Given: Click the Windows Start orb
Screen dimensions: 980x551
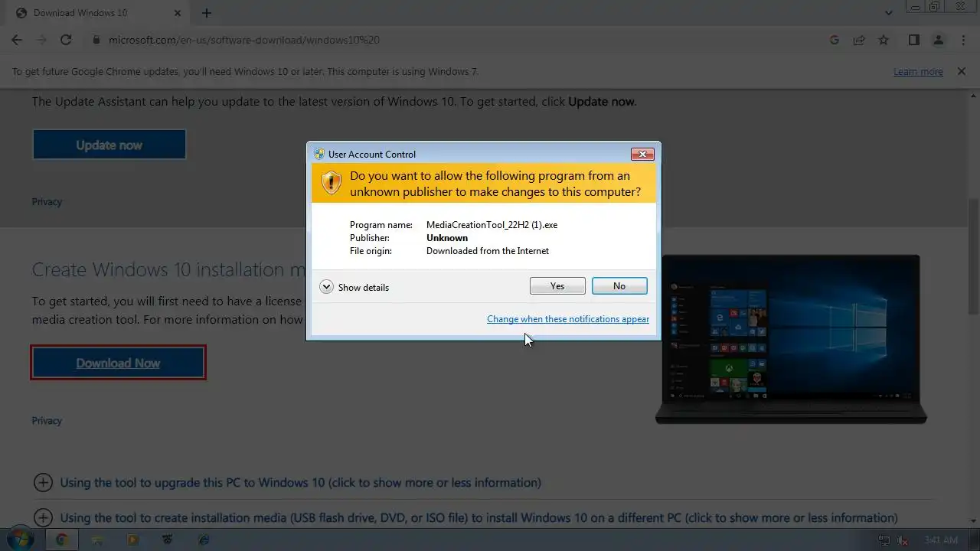Looking at the screenshot, I should pos(19,540).
